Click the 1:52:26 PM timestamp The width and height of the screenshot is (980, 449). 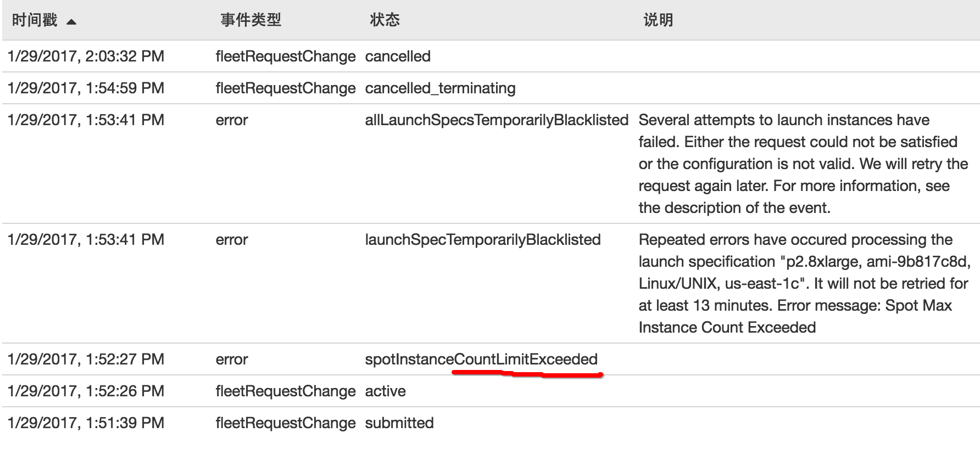coord(86,391)
